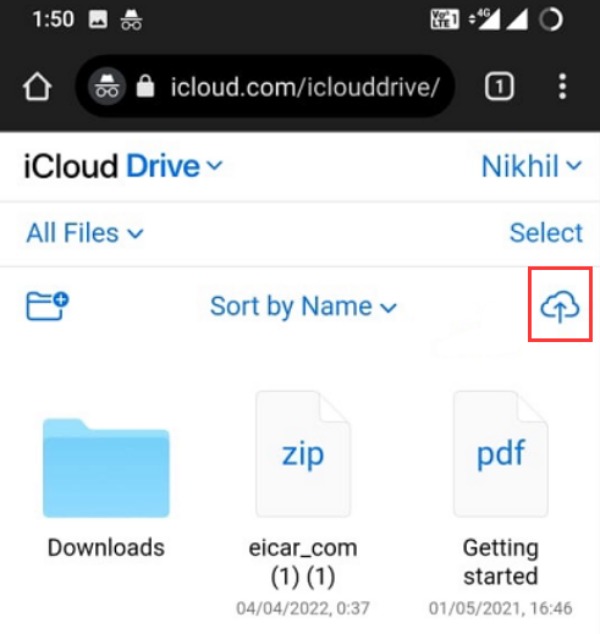Open the browser home page icon
600x634 pixels.
coord(37,86)
